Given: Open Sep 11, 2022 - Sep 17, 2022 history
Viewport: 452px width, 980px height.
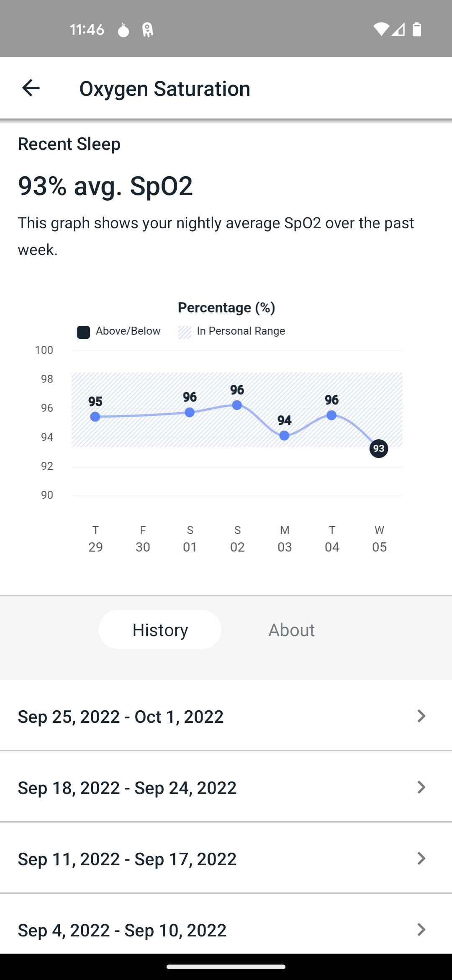Looking at the screenshot, I should point(226,858).
